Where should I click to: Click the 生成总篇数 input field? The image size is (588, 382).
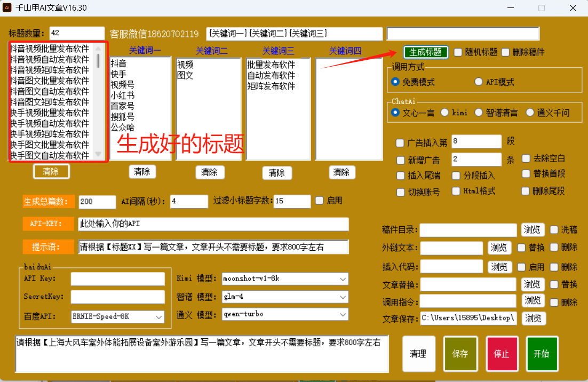[97, 202]
